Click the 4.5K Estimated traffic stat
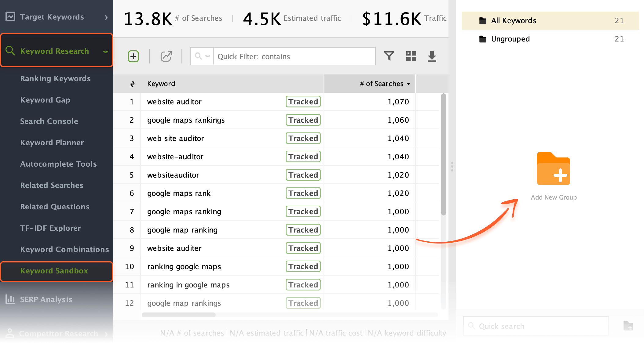 292,18
